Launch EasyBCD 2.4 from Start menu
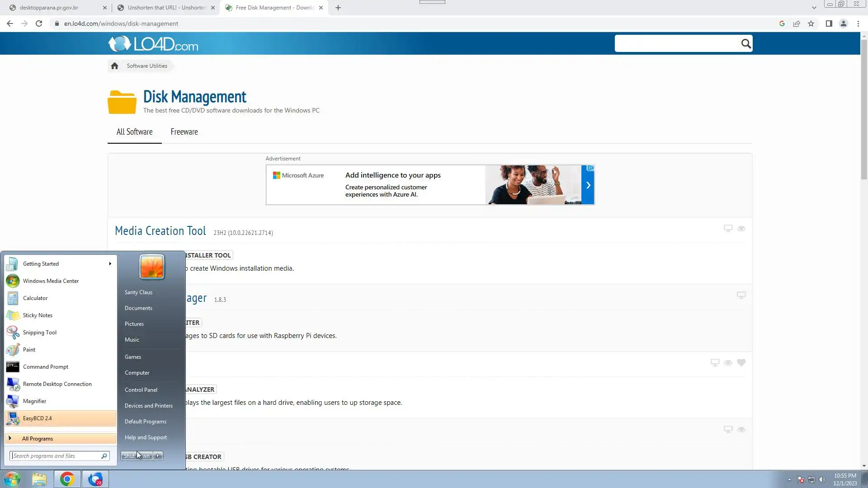868x488 pixels. coord(38,418)
